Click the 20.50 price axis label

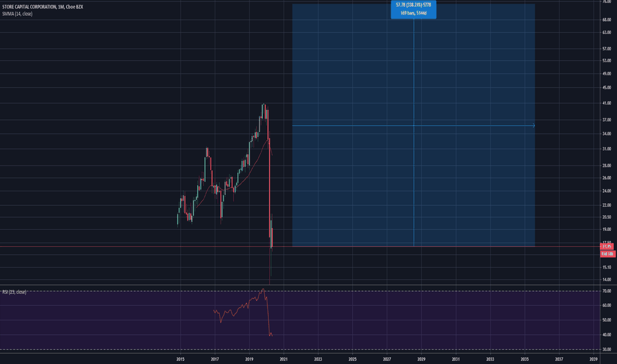(606, 217)
